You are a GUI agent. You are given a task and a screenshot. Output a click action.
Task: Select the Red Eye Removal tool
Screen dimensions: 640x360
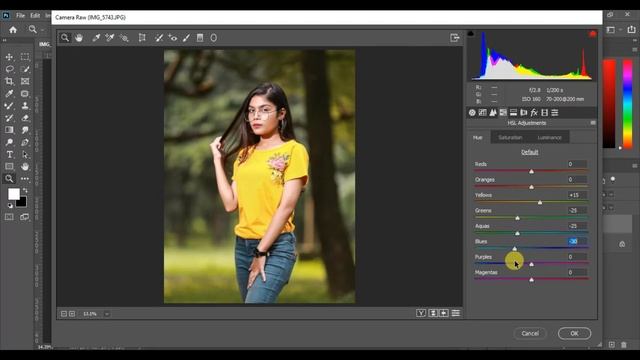coord(173,38)
